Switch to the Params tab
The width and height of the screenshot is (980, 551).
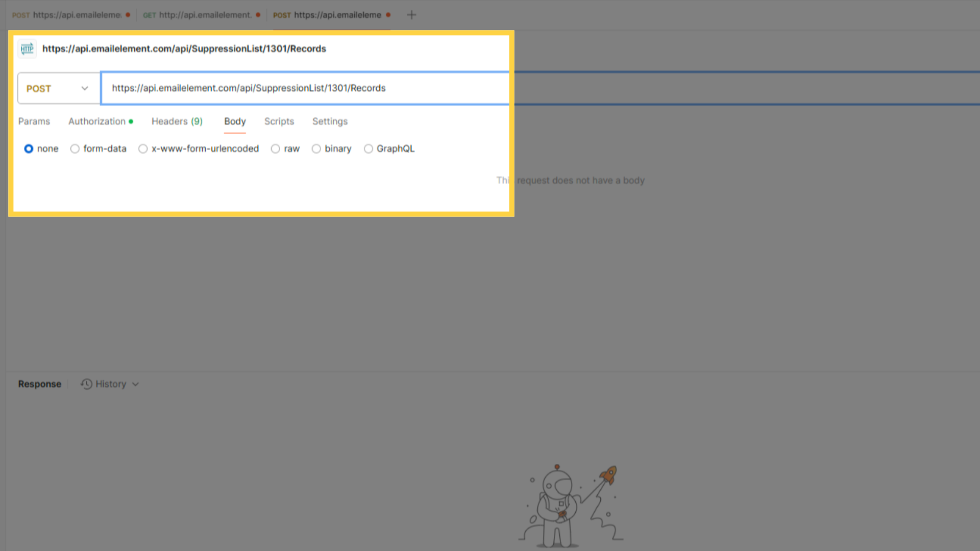click(34, 121)
